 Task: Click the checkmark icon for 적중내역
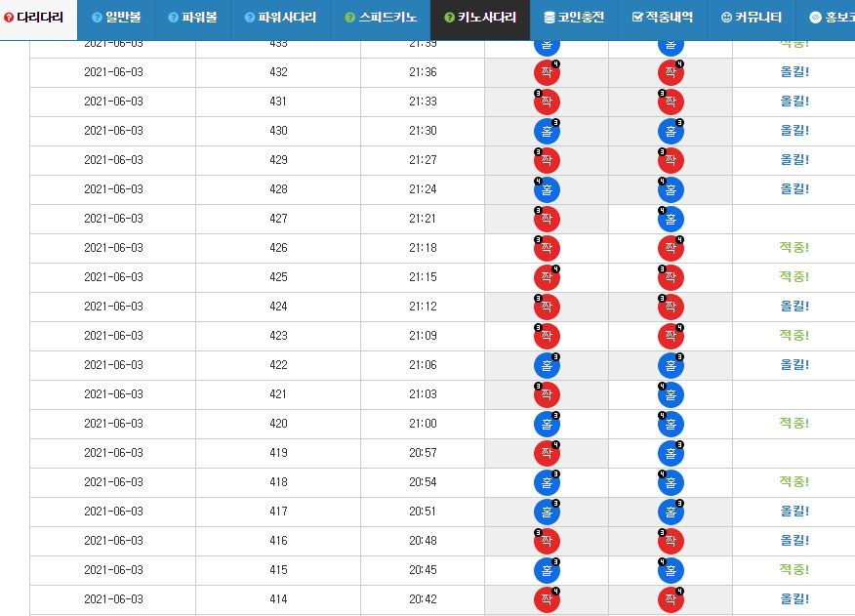click(637, 18)
